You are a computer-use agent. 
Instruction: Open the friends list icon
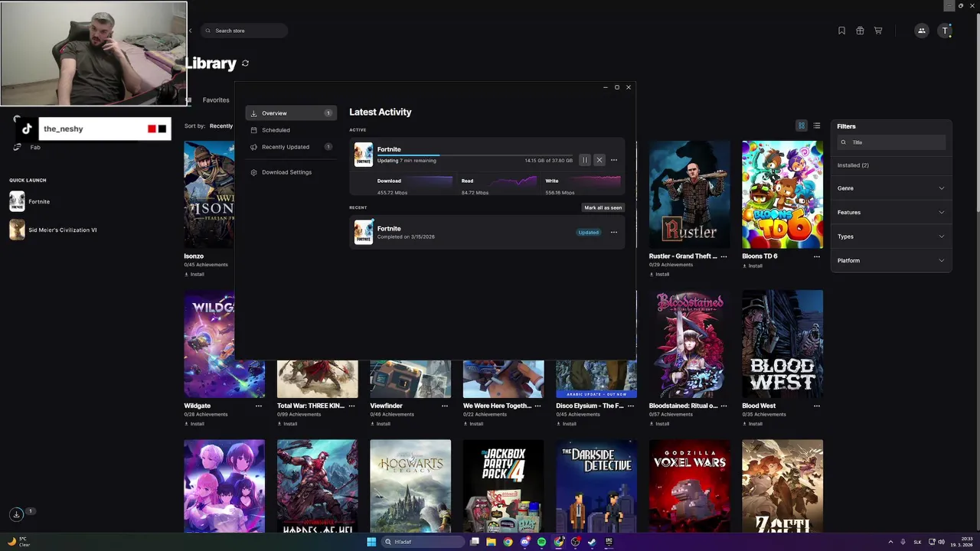(922, 31)
